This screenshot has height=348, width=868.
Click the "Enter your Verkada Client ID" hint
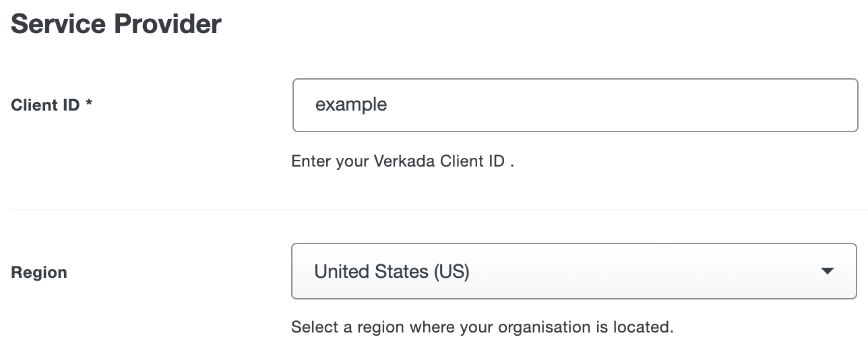click(402, 162)
